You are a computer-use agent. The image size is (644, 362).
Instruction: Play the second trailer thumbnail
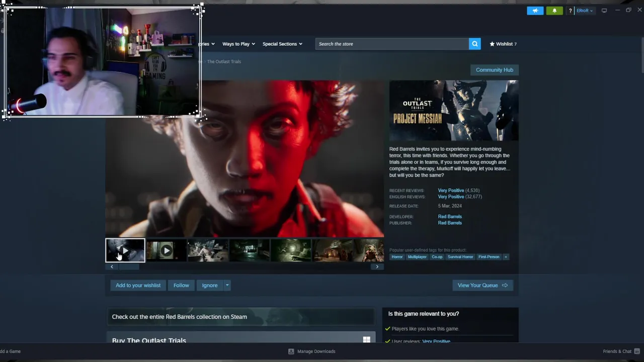(166, 250)
